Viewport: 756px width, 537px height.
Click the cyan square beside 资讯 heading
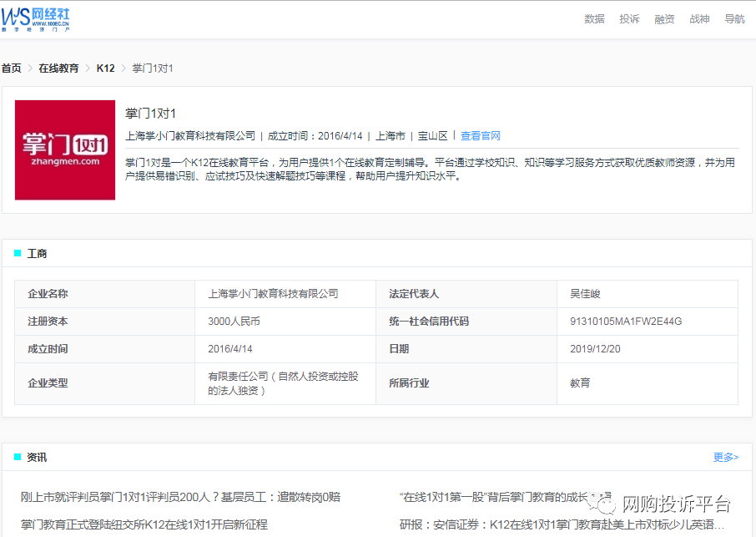click(18, 457)
